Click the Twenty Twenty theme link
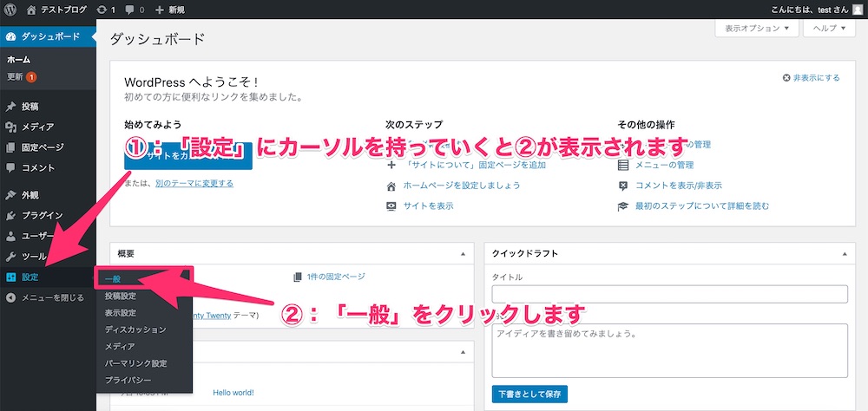The image size is (868, 411). (210, 316)
